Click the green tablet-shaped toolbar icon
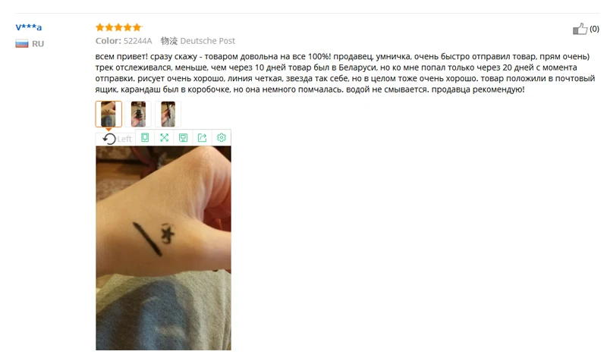This screenshot has width=607, height=364. click(145, 138)
